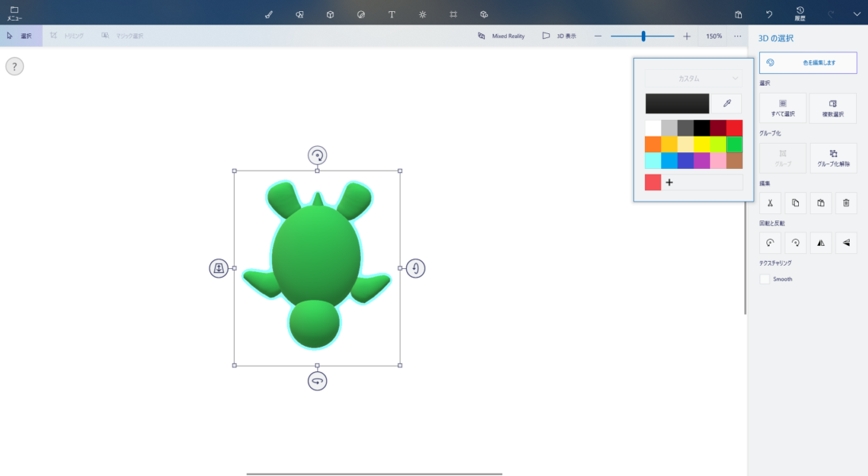Open the メニュー folder menu

coord(14,13)
